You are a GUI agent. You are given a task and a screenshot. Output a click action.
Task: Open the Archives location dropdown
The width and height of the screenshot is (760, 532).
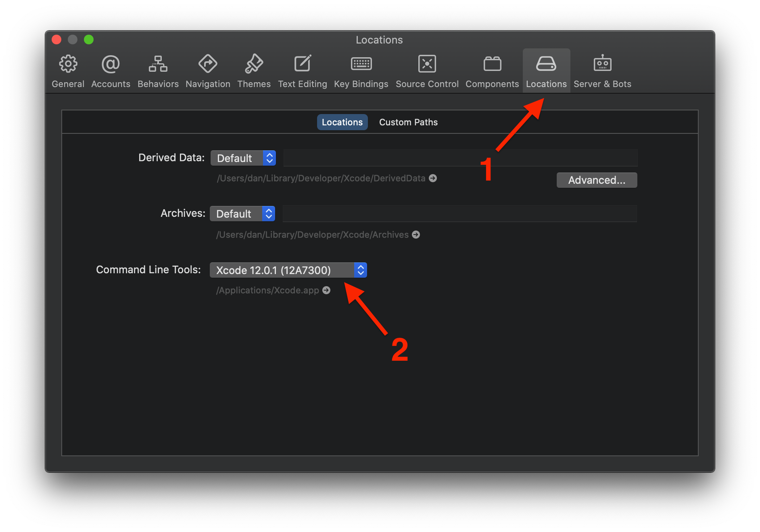242,213
